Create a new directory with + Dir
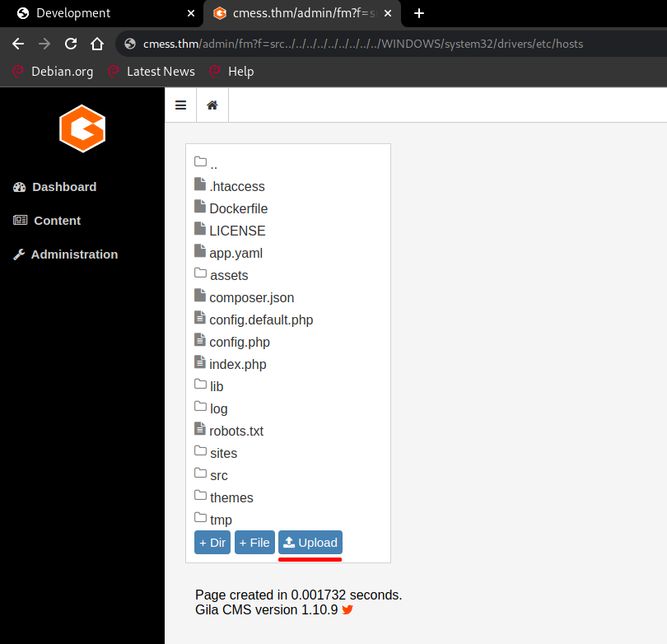The width and height of the screenshot is (667, 644). click(212, 542)
